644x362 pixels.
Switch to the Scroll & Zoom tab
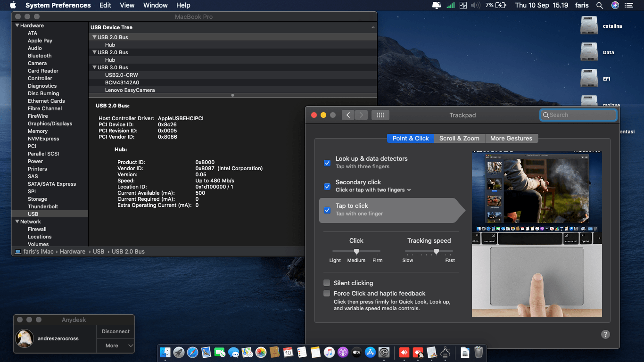(459, 138)
